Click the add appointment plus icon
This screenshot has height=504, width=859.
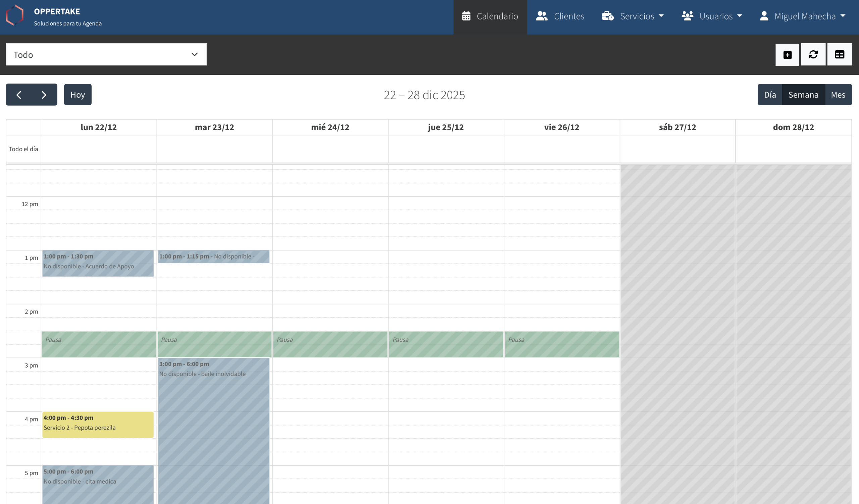pyautogui.click(x=787, y=55)
